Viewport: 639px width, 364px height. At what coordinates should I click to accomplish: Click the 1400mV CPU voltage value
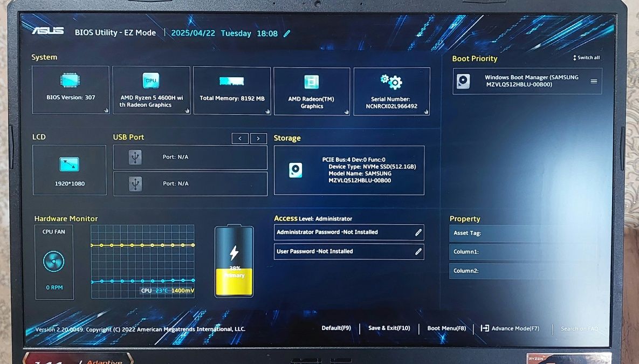tap(183, 291)
